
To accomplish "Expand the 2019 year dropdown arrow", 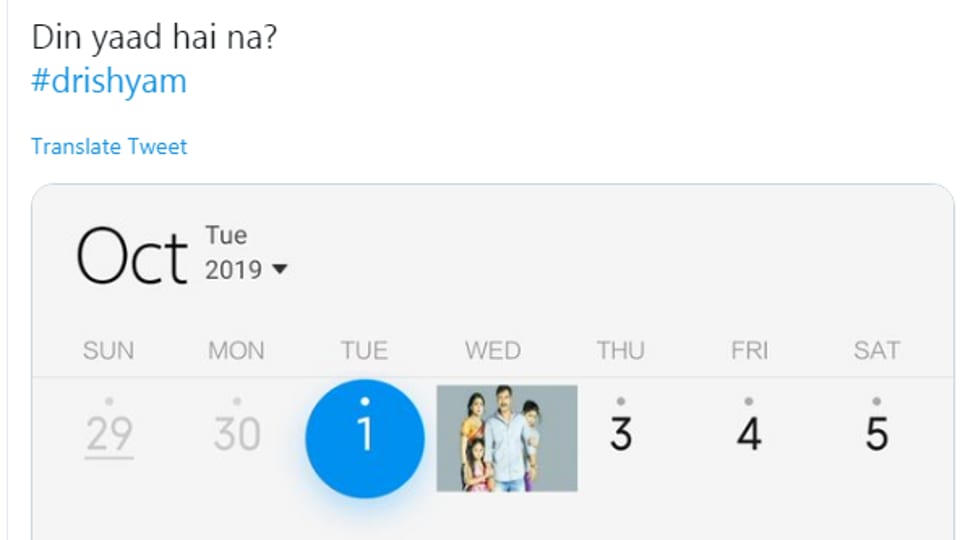I will click(x=280, y=269).
